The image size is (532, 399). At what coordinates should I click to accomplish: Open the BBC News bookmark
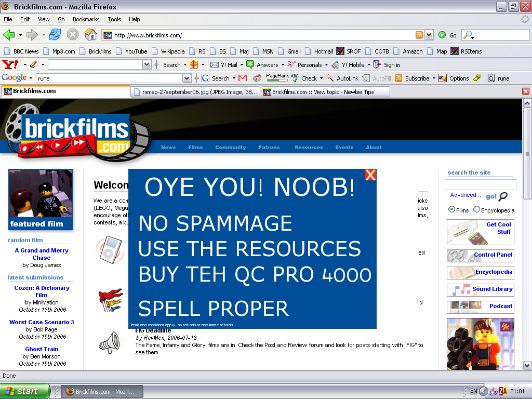(22, 51)
